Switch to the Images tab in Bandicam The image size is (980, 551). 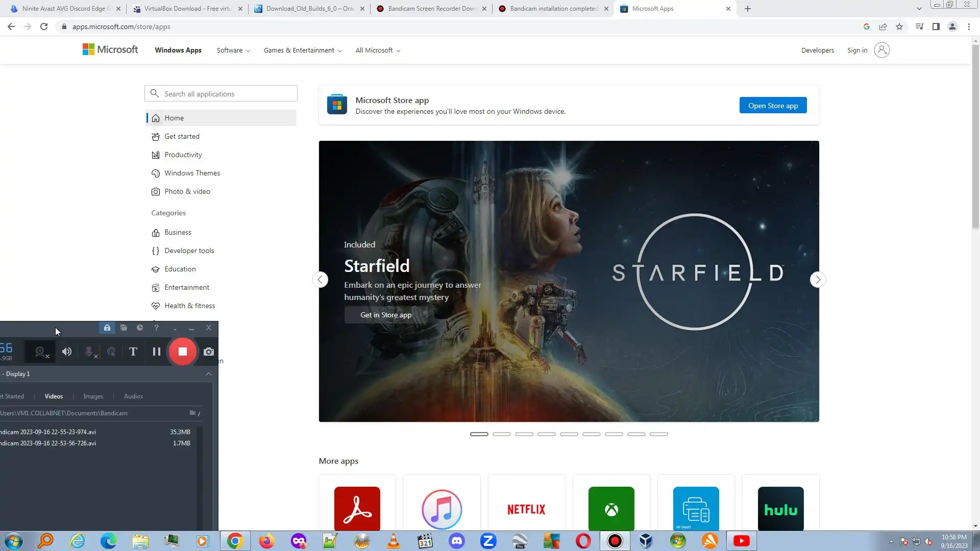pyautogui.click(x=93, y=396)
